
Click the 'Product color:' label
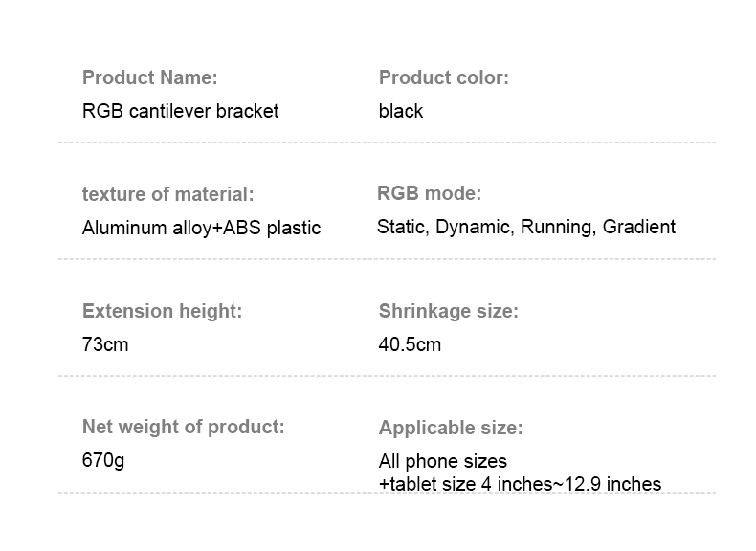pos(443,77)
